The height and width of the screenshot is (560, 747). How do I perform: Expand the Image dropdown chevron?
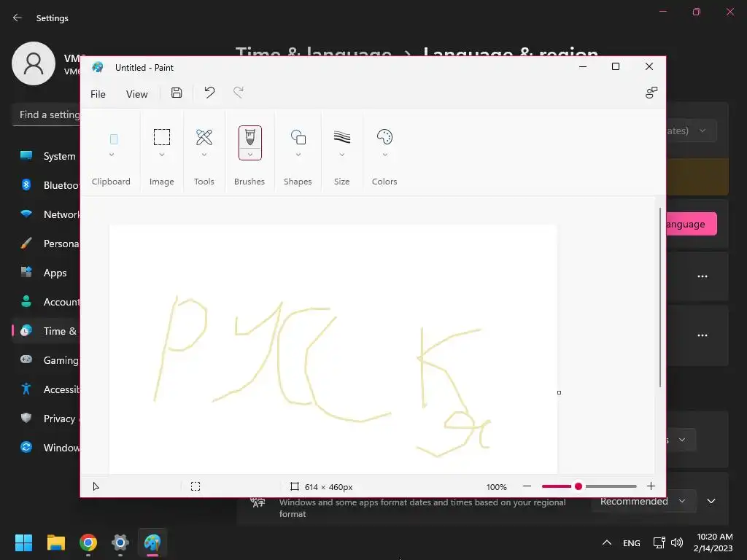coord(162,155)
